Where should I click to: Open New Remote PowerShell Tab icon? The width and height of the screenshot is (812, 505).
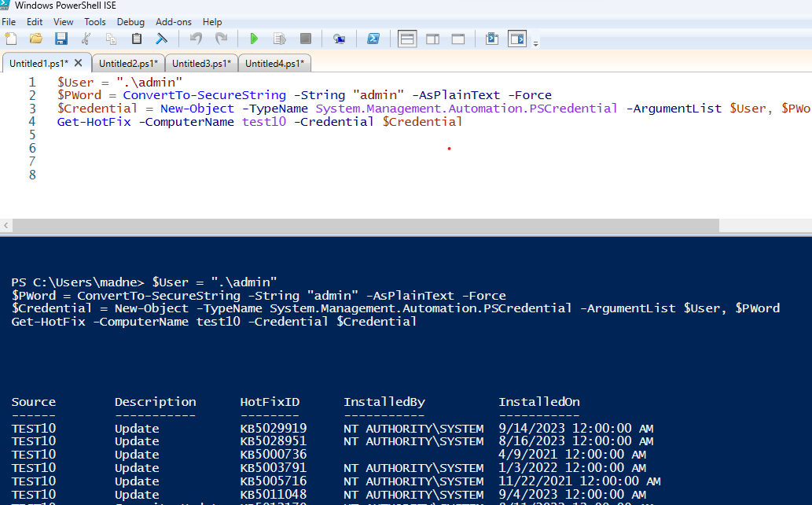[340, 39]
